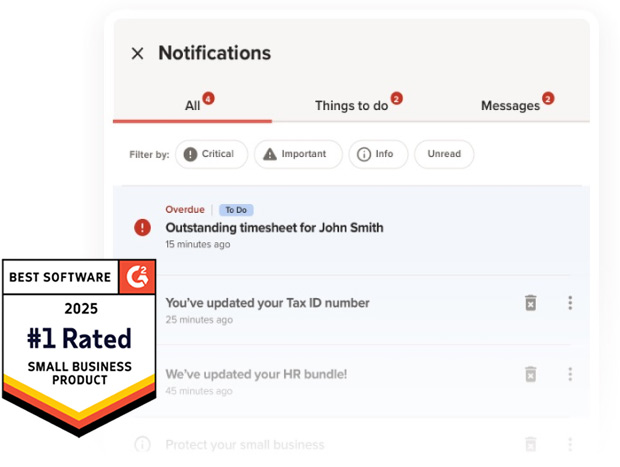Delete the Protect your small business notification
Image resolution: width=620 pixels, height=467 pixels.
[x=530, y=444]
